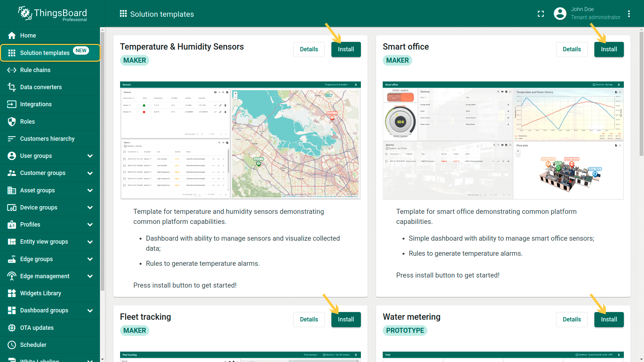Go to Customers hierarchy page
The image size is (644, 362).
tap(47, 139)
